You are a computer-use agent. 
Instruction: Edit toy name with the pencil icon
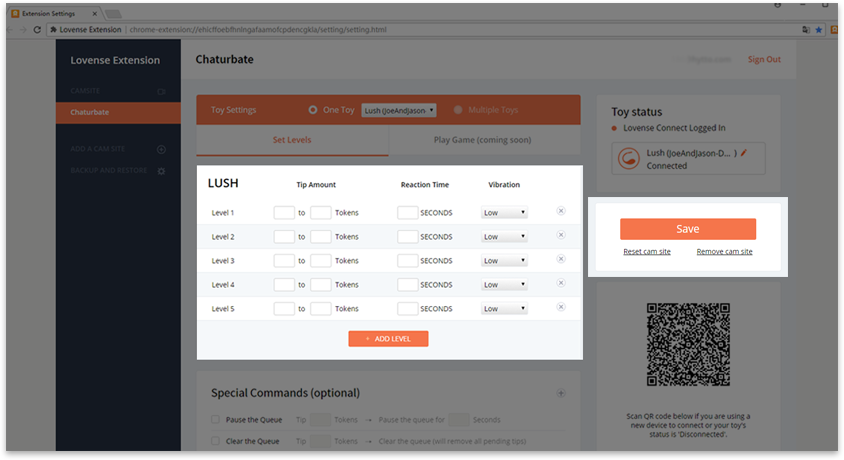[x=744, y=153]
